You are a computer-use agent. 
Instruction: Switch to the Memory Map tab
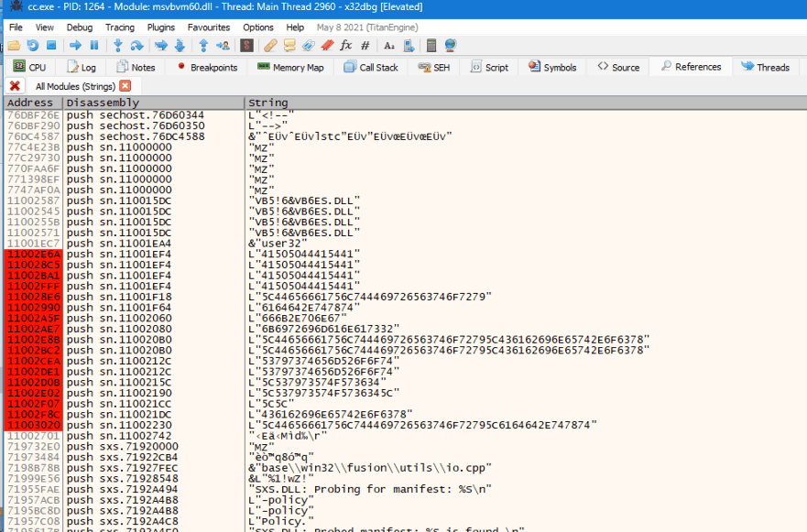pyautogui.click(x=290, y=67)
